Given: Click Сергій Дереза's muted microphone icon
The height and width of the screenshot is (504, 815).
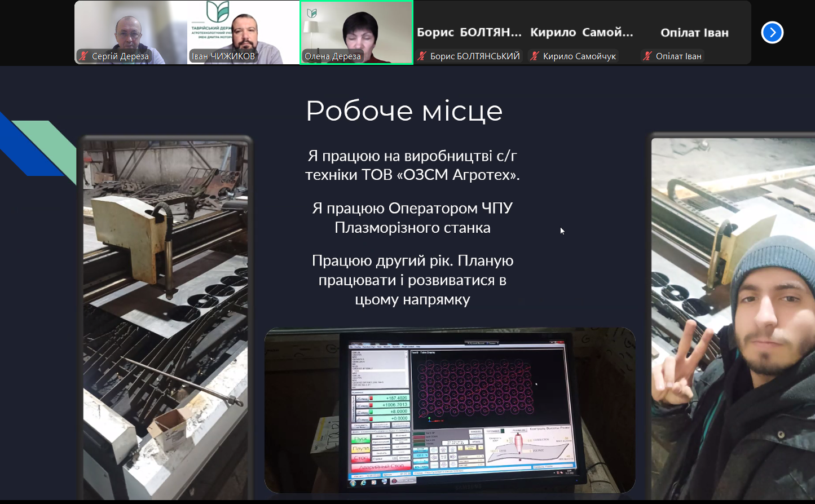Looking at the screenshot, I should point(84,56).
